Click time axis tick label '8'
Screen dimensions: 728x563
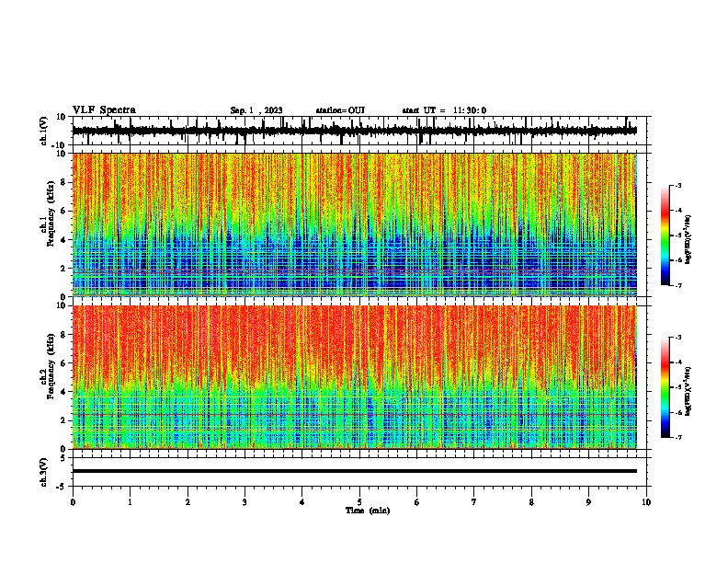pos(531,502)
